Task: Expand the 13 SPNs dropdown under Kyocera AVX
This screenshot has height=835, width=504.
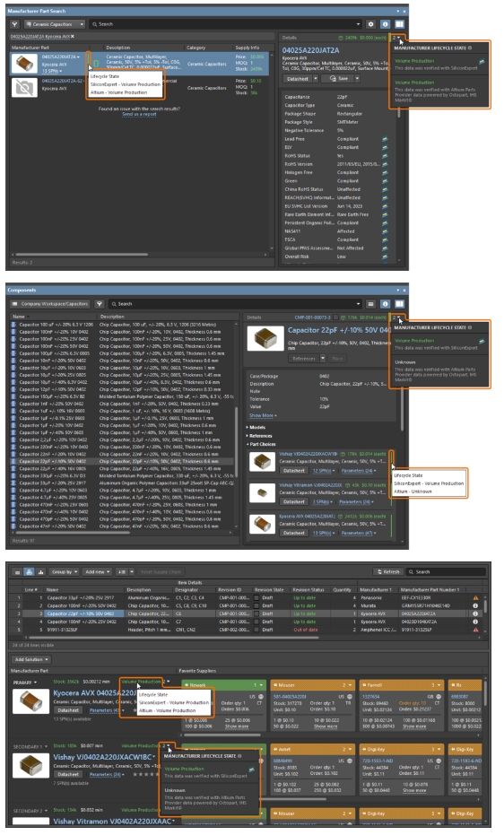Action: 52,71
